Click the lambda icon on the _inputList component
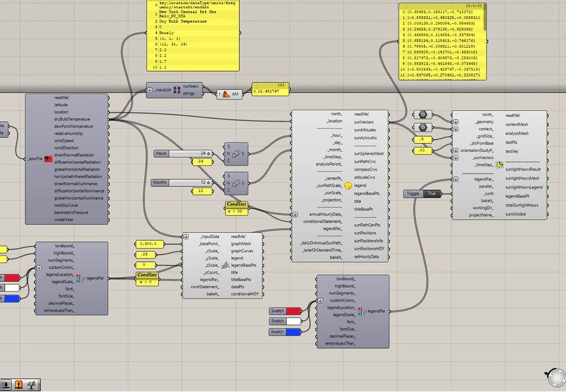This screenshot has height=392, width=566. [176, 90]
